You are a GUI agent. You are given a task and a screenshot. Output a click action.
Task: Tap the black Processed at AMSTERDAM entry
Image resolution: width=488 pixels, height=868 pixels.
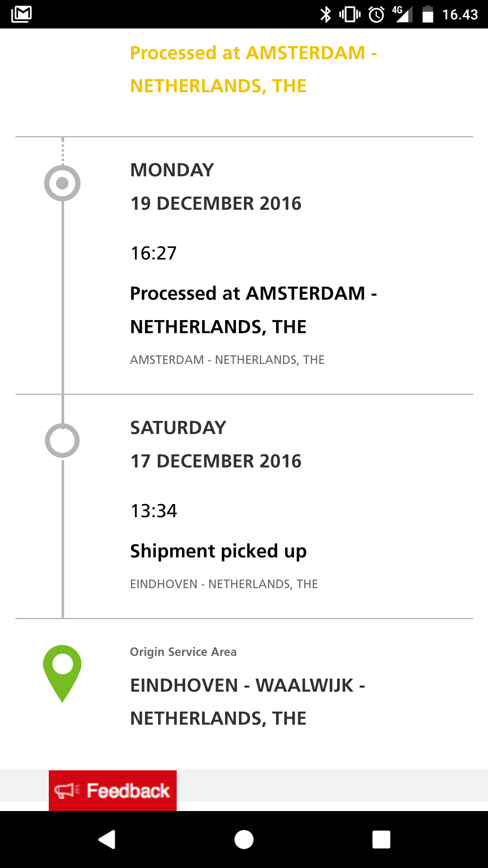tap(253, 310)
